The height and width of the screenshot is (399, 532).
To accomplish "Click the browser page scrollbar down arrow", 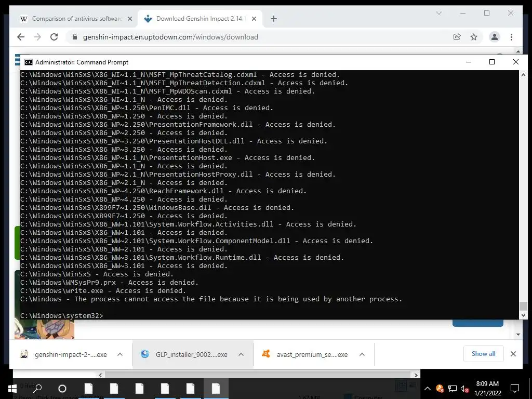I will (x=518, y=334).
